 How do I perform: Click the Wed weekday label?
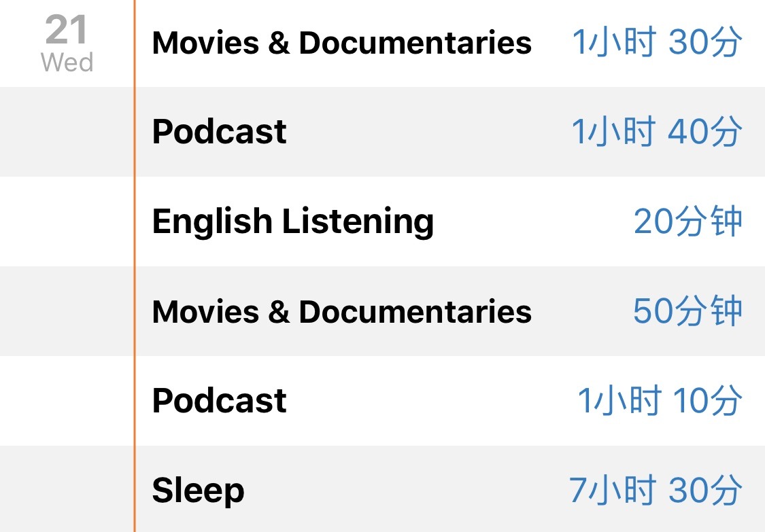pos(67,63)
